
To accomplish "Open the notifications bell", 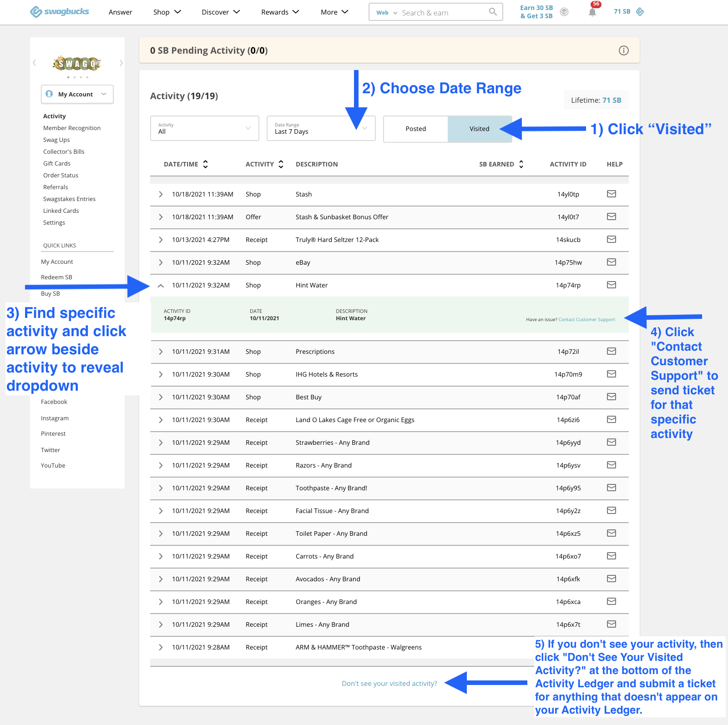I will [592, 12].
